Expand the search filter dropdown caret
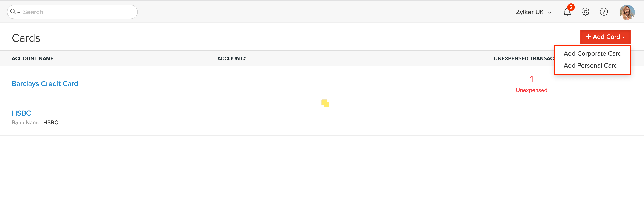 tap(19, 12)
